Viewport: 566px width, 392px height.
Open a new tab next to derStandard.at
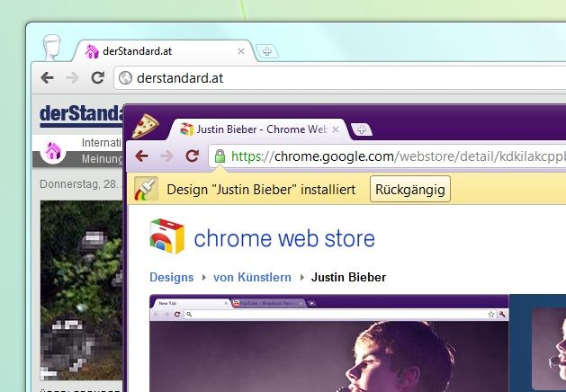[x=267, y=51]
